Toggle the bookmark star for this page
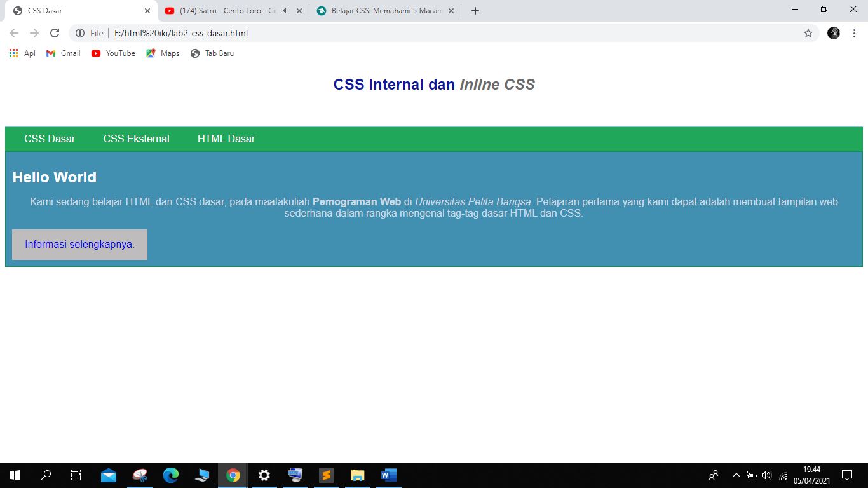The width and height of the screenshot is (868, 488). 808,33
